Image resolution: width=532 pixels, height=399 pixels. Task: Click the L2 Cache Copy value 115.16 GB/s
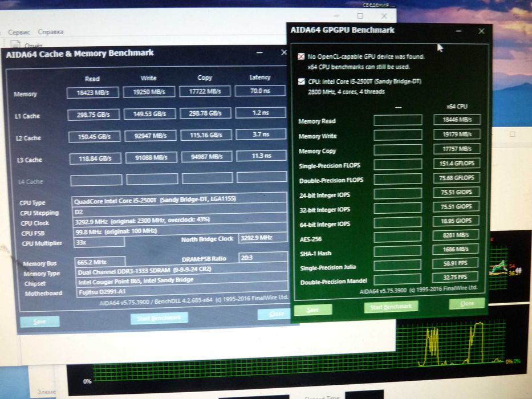point(206,135)
